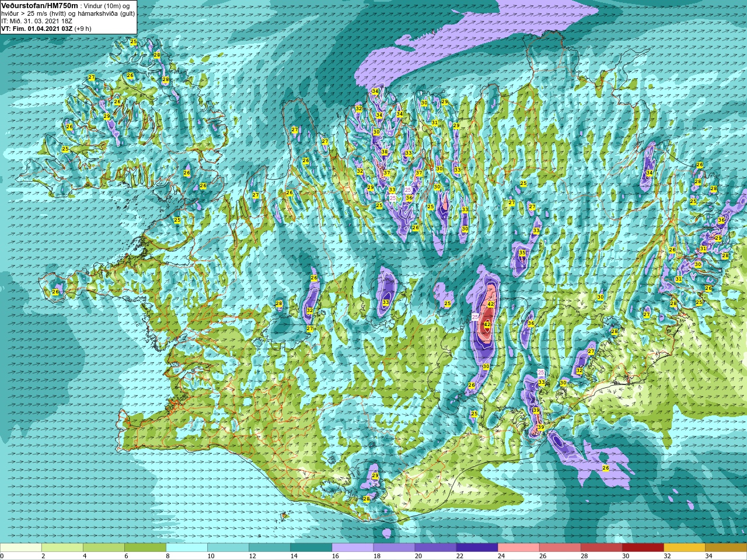Pick the 4–6 m/s green legend swatch
The image size is (747, 560).
pos(104,548)
